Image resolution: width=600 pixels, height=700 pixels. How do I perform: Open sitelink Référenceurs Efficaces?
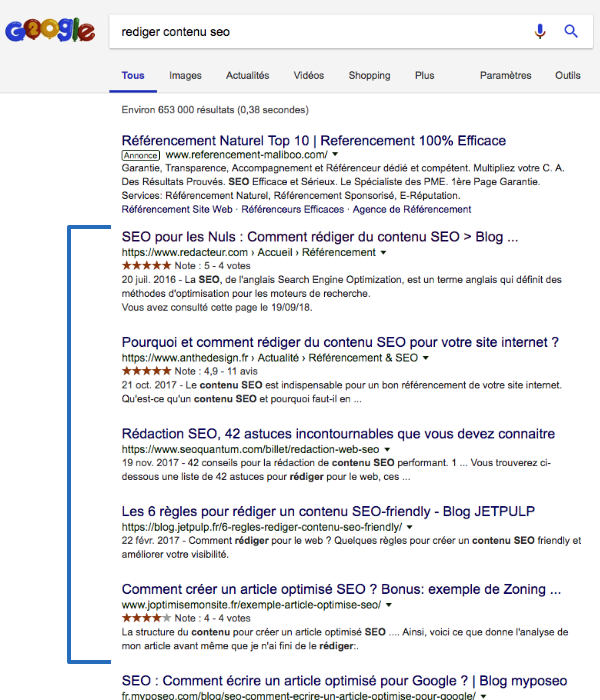coord(292,209)
